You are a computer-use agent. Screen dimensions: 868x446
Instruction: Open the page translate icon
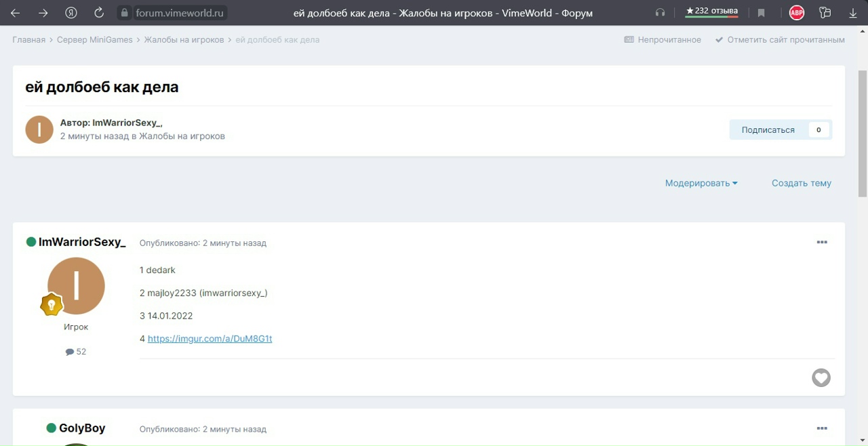(825, 13)
